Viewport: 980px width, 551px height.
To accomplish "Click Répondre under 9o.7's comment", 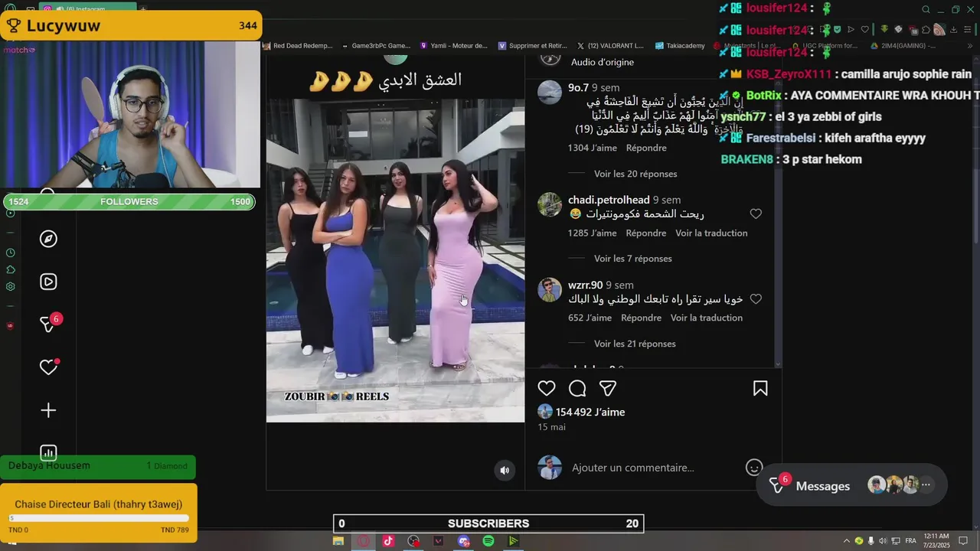I will 646,148.
